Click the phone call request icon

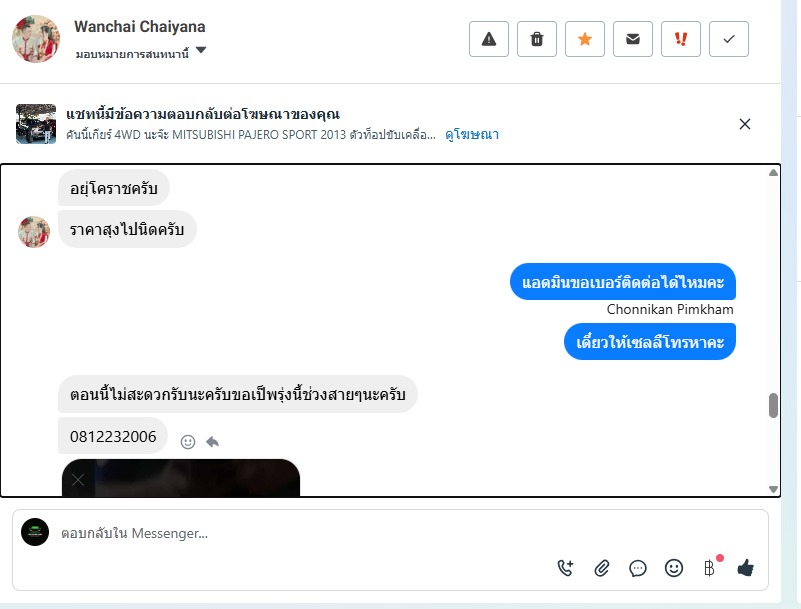pyautogui.click(x=566, y=568)
